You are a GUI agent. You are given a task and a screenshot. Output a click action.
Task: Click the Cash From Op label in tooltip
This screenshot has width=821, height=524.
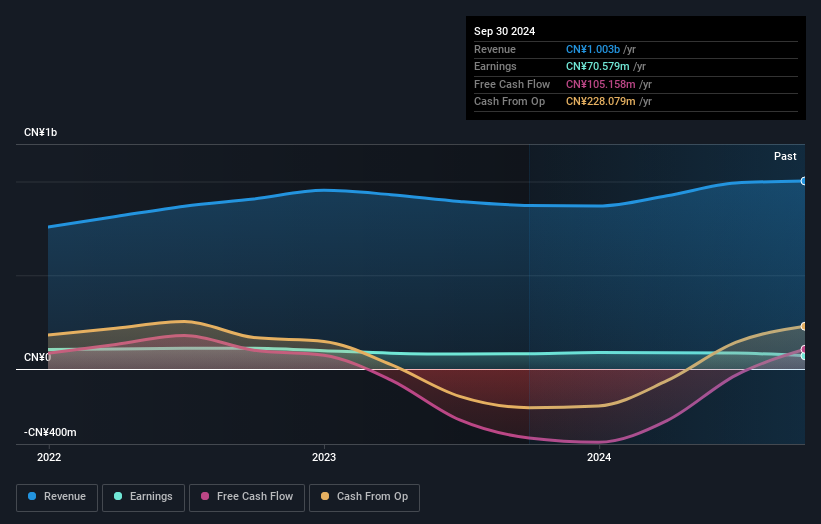509,102
